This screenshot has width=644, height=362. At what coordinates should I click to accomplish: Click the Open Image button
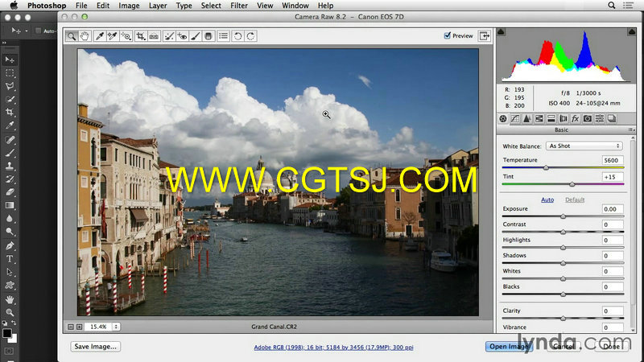pos(509,347)
